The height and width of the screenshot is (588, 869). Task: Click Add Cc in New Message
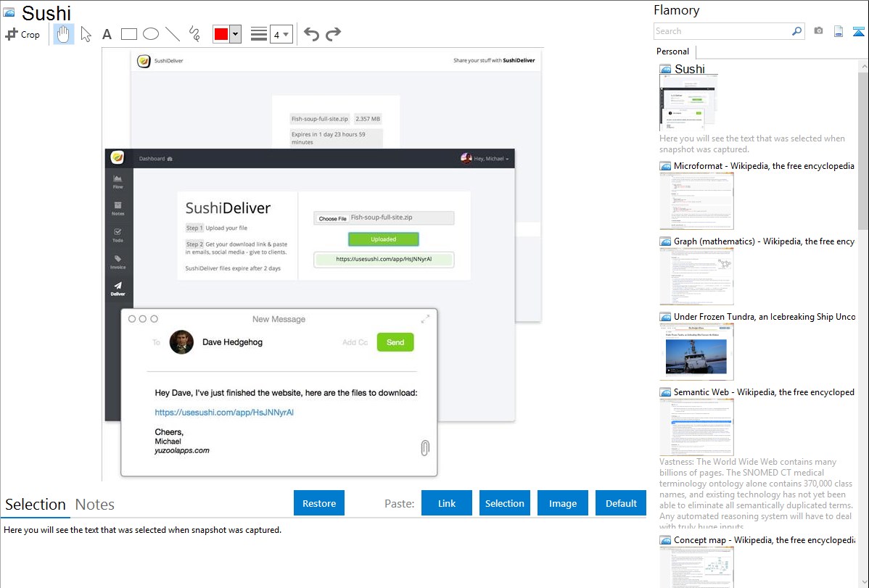[355, 342]
